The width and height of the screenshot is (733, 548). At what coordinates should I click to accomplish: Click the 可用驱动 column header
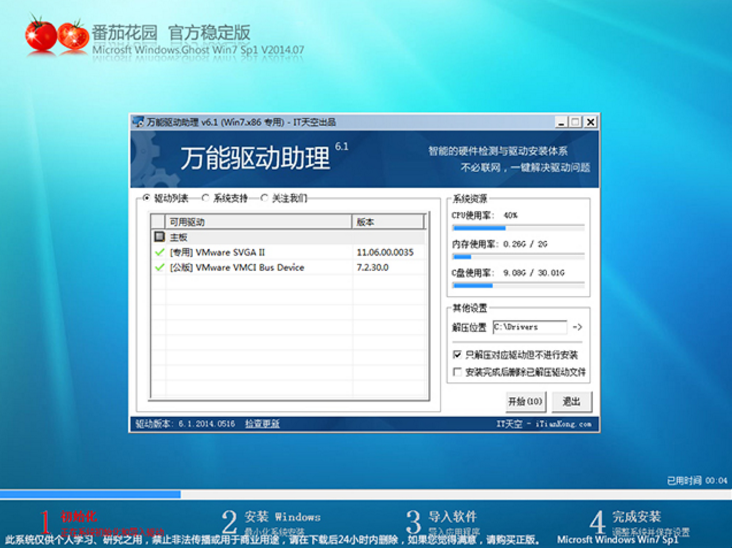pos(259,222)
